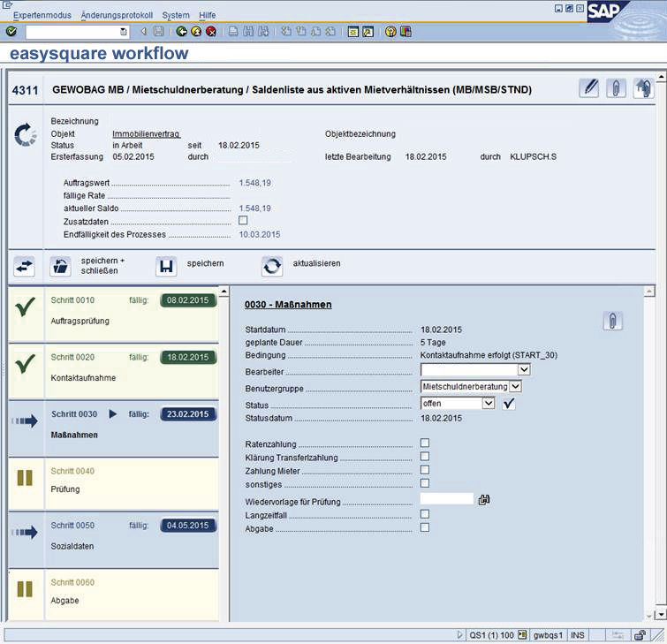The width and height of the screenshot is (667, 644).
Task: Click the paperclip icon in Maßnahmen panel
Action: [x=613, y=321]
